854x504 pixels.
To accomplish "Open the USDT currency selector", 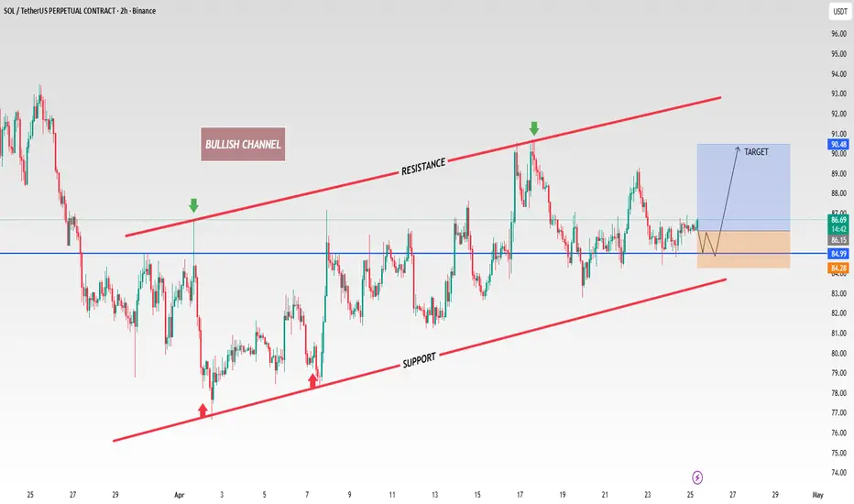I will point(840,11).
